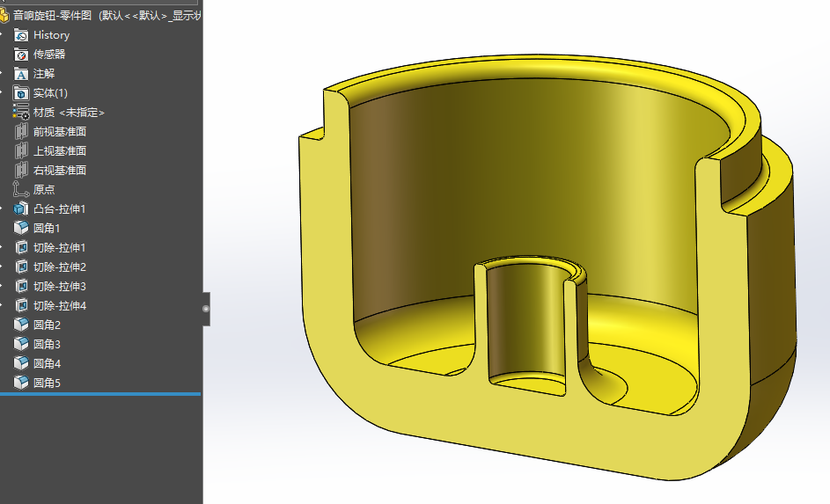830x504 pixels.
Task: Click the 切除-拉伸1 cut icon
Action: 20,247
